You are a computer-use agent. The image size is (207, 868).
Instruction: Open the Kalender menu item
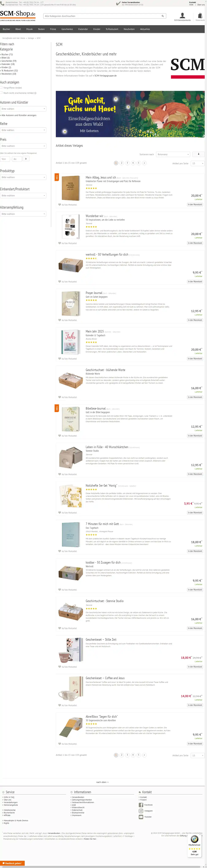point(83,29)
